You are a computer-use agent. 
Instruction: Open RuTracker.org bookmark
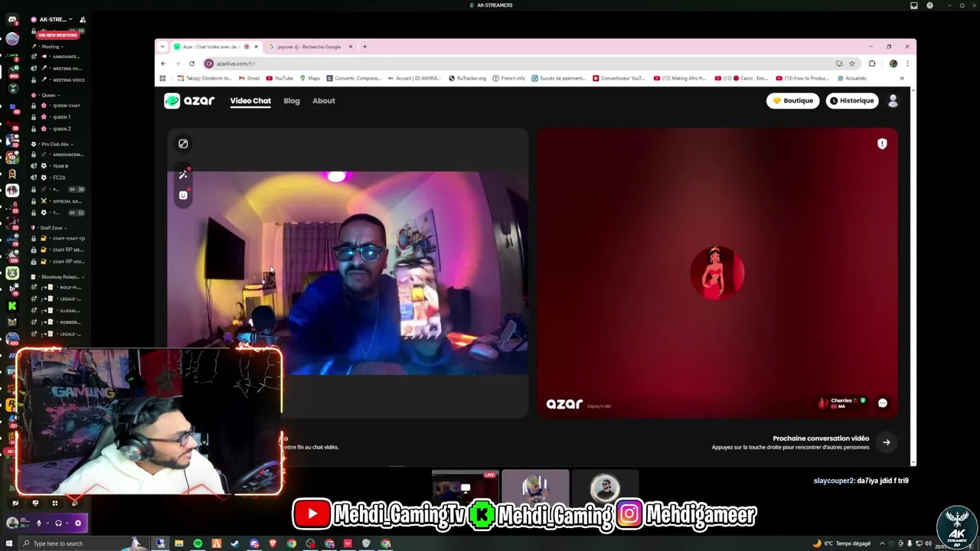pos(467,78)
